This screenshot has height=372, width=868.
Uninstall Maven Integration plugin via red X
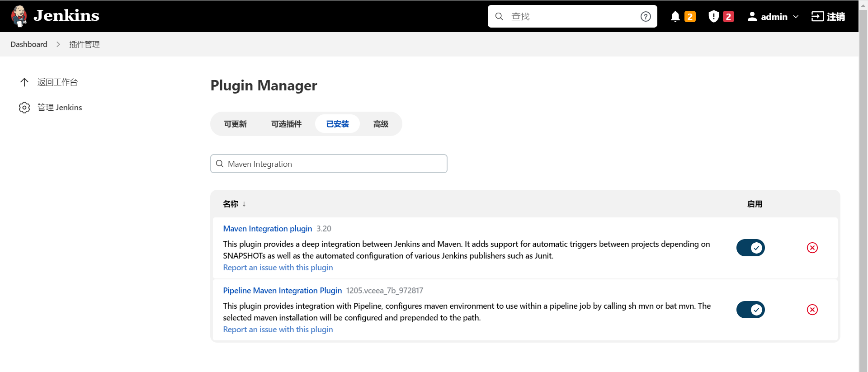pos(812,248)
